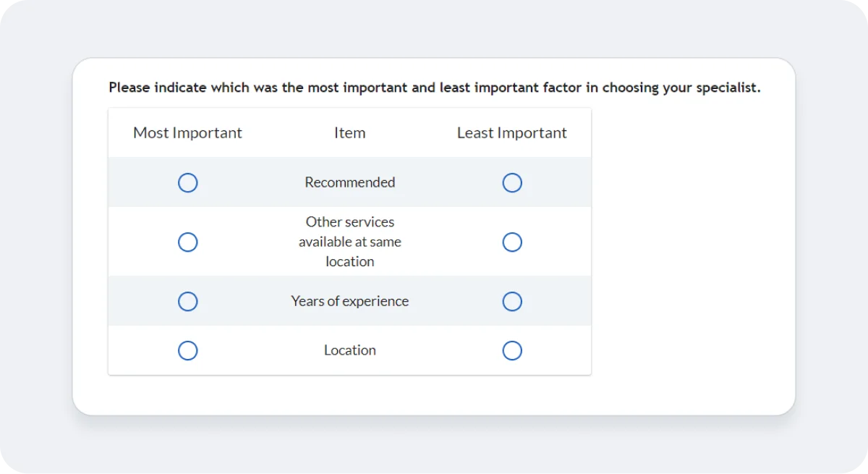Click the Recommended row label
868x474 pixels.
[x=349, y=182]
